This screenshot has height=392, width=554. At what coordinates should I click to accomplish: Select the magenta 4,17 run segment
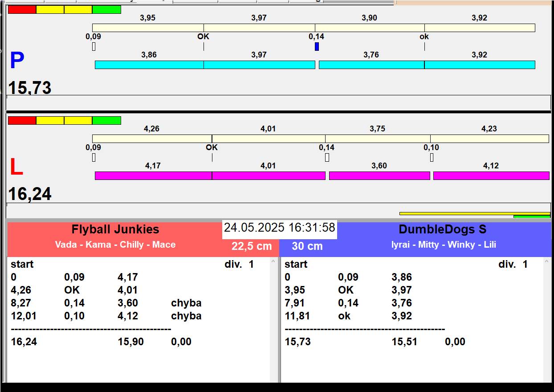(153, 176)
